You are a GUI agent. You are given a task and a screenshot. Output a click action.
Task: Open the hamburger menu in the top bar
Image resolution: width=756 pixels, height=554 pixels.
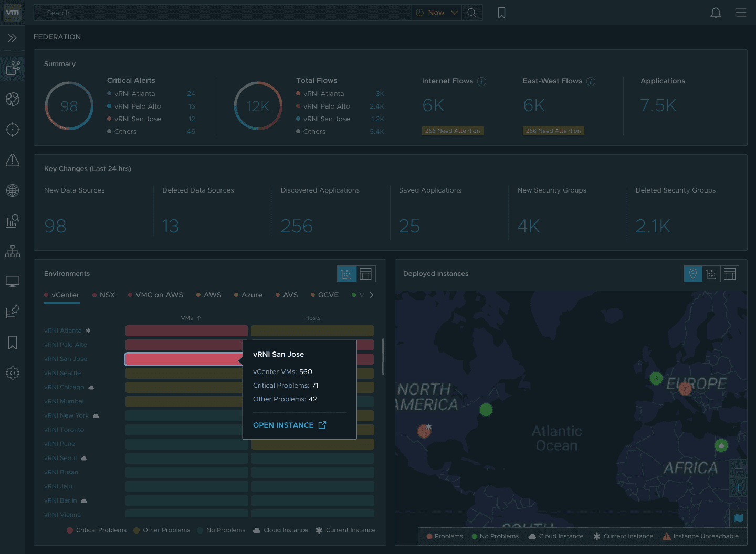click(741, 13)
